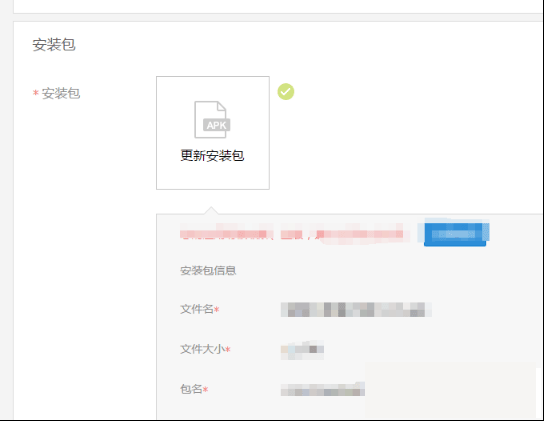Click the 更新安装包 upload box label
This screenshot has height=421, width=544.
click(x=212, y=155)
